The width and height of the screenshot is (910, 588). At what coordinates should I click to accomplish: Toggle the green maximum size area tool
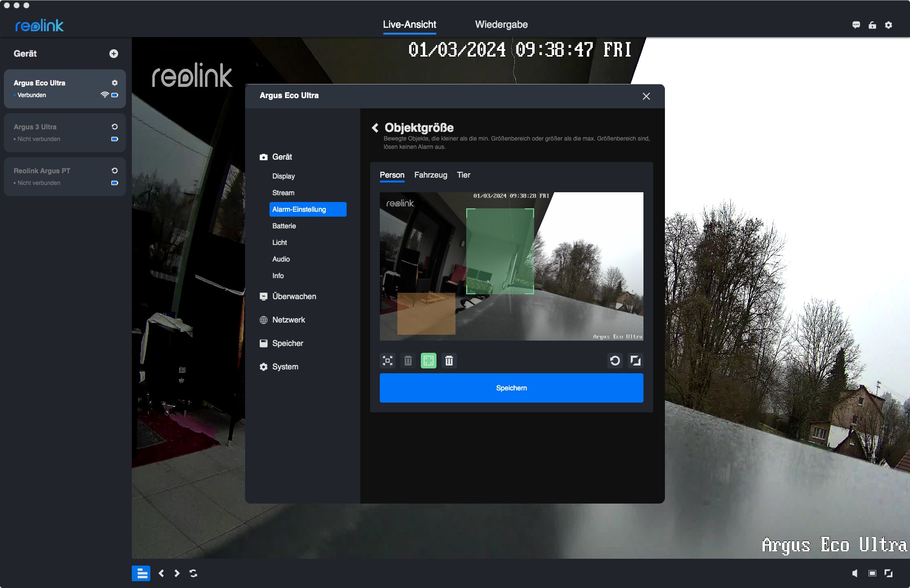point(429,361)
